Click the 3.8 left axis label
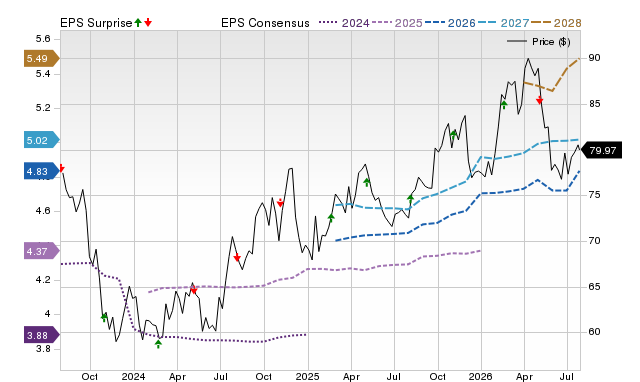This screenshot has width=640, height=382. (43, 349)
